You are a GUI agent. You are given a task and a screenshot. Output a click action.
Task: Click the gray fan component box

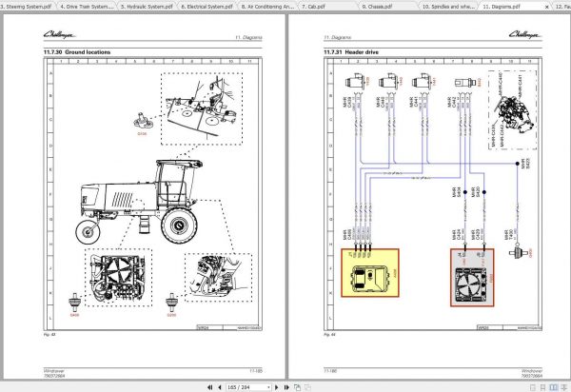pos(472,277)
